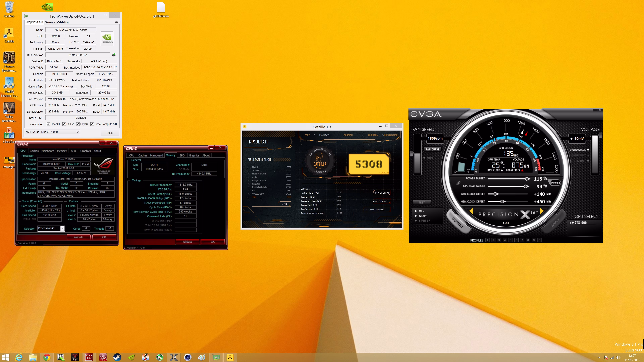
Task: Open the Catzilla taskbar icon
Action: (230, 357)
